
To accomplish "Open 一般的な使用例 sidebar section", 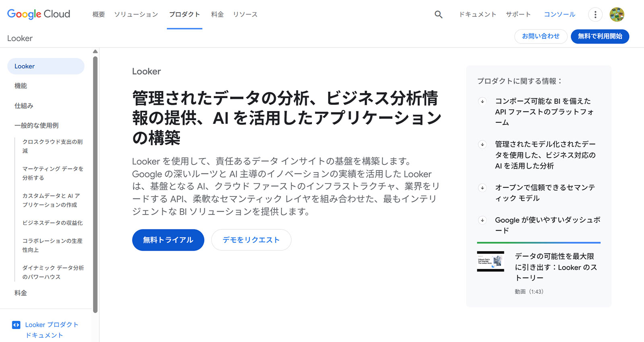I will click(36, 126).
